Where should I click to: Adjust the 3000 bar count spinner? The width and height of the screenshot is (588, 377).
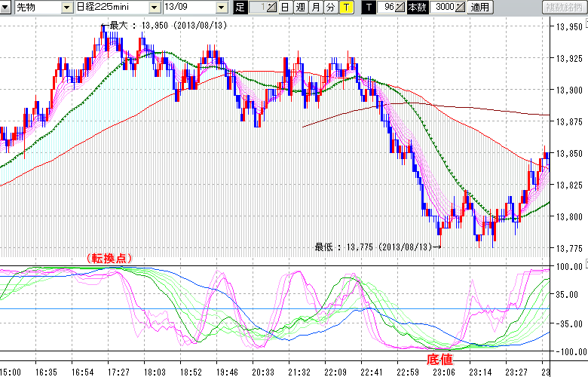(x=461, y=8)
